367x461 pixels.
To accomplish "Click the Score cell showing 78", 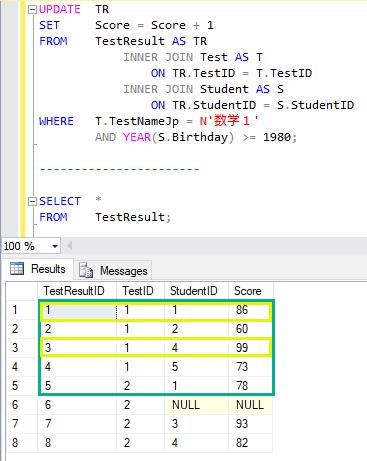I will (x=250, y=386).
